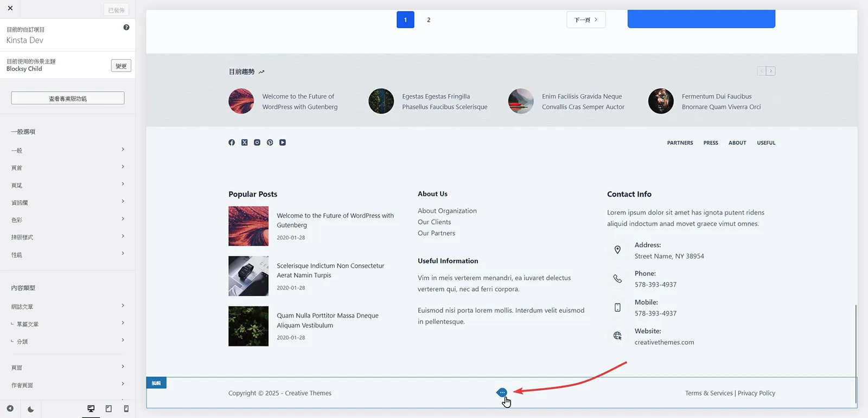Expand the 網誌文章 blog posts section

[x=68, y=306]
